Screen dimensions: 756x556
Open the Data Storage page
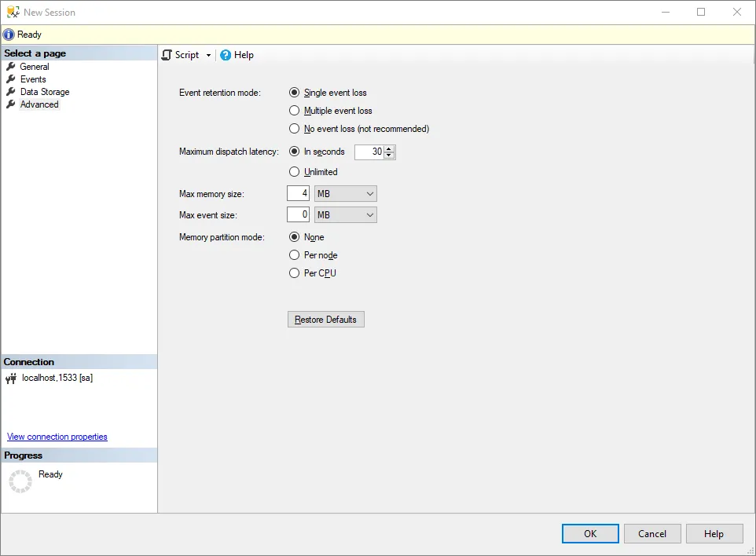(45, 92)
